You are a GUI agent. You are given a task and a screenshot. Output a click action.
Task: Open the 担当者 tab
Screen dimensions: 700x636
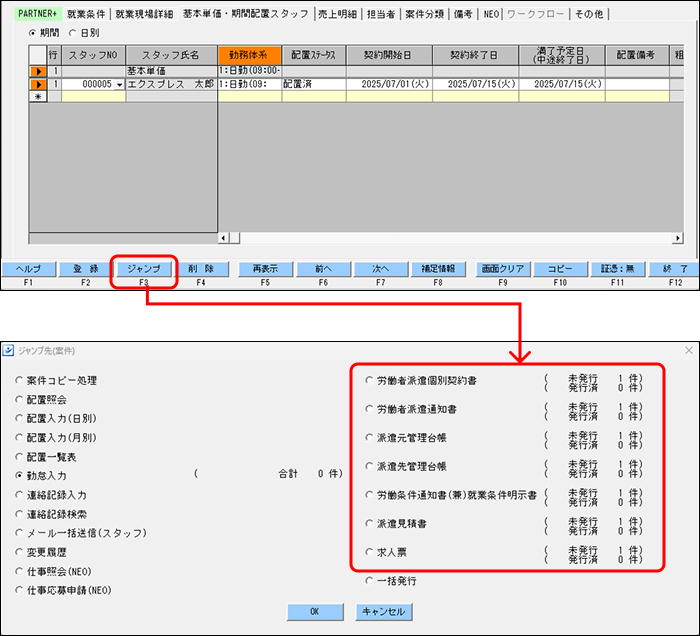[x=381, y=14]
